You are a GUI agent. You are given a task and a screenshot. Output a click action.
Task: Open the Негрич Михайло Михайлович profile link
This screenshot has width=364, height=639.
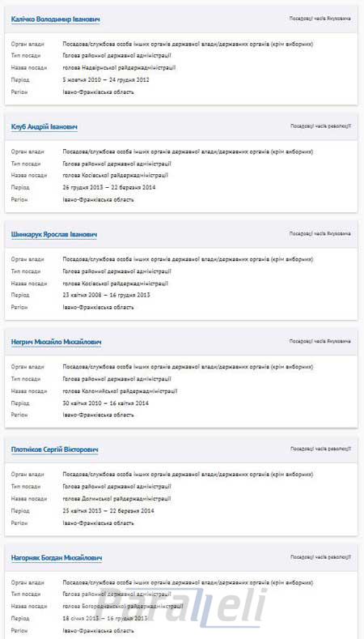56,342
